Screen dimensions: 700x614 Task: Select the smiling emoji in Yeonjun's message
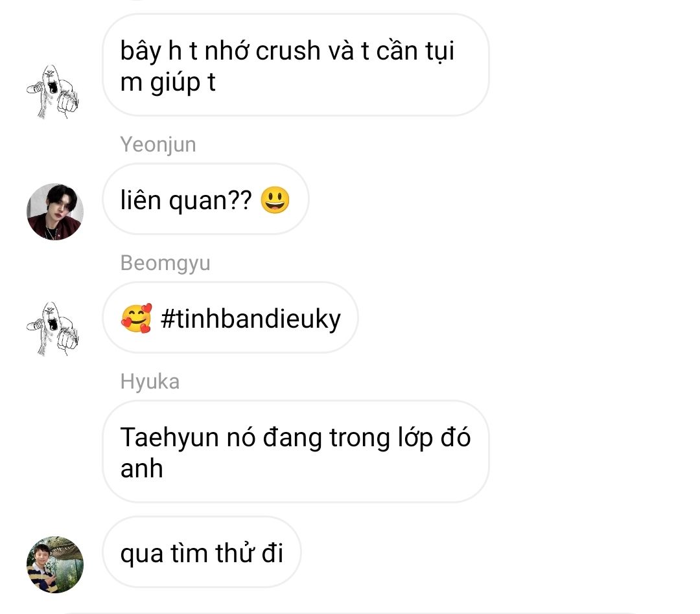[x=275, y=200]
